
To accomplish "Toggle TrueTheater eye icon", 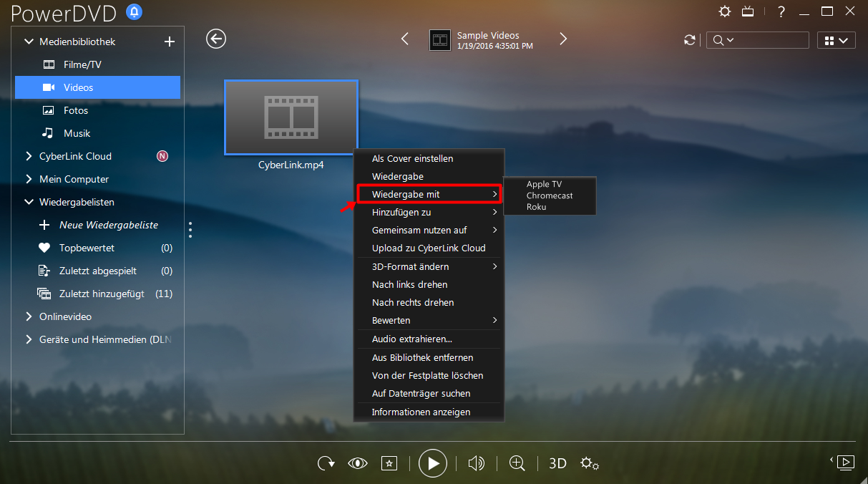I will point(357,463).
